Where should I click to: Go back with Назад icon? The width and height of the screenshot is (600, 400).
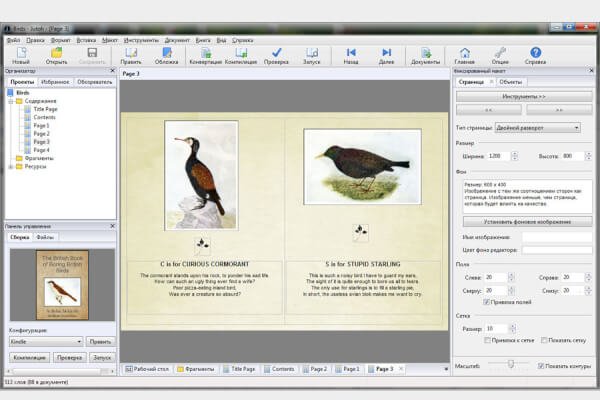click(351, 56)
